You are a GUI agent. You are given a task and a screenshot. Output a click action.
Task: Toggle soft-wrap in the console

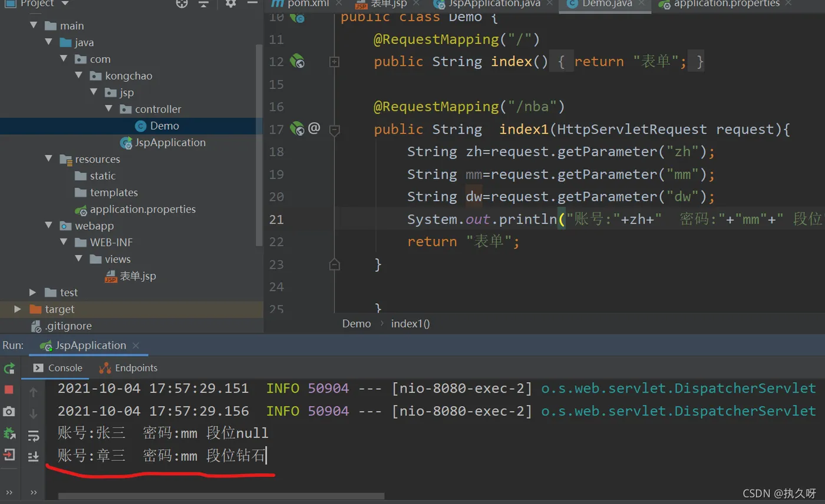(34, 436)
